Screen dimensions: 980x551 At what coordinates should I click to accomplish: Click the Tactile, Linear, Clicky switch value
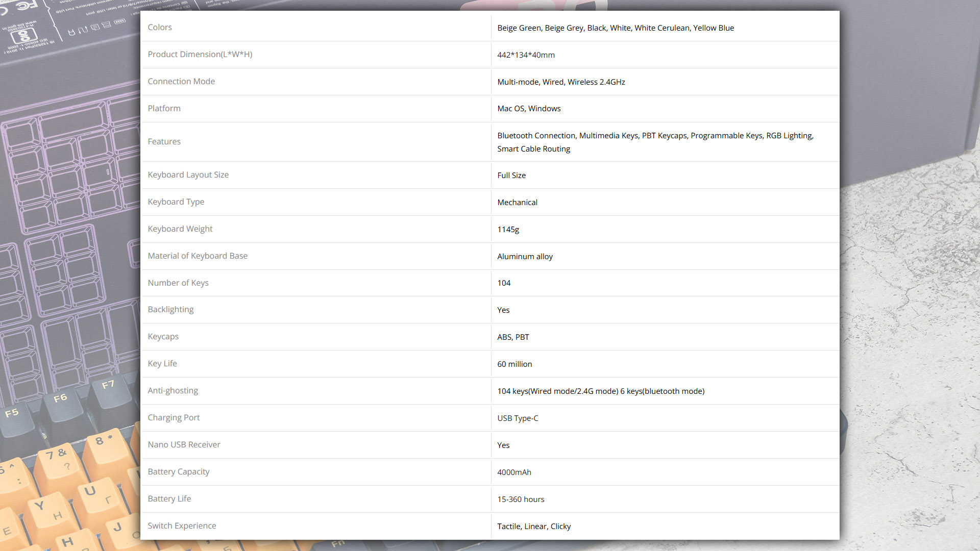pos(534,527)
